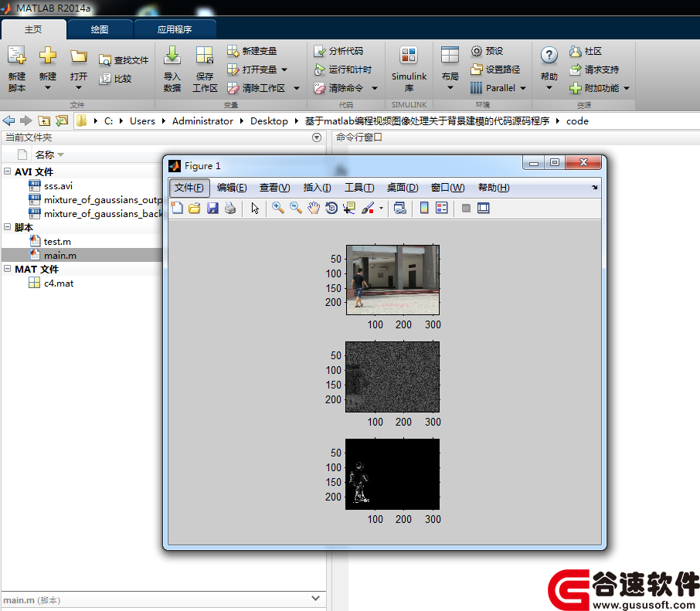Viewport: 700px width, 611px height.
Task: Expand Clear Commands (清除命令) dropdown
Action: pyautogui.click(x=375, y=88)
